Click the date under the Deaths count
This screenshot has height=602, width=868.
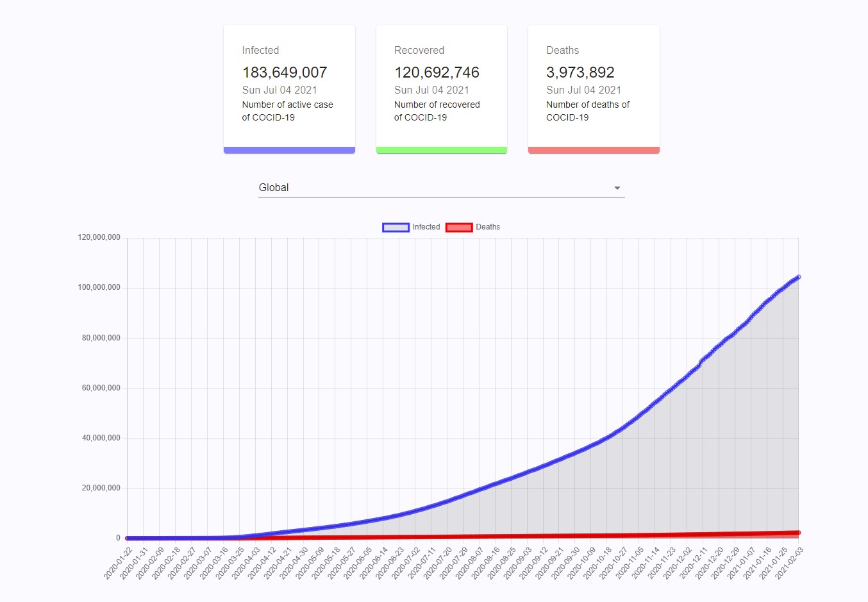583,90
